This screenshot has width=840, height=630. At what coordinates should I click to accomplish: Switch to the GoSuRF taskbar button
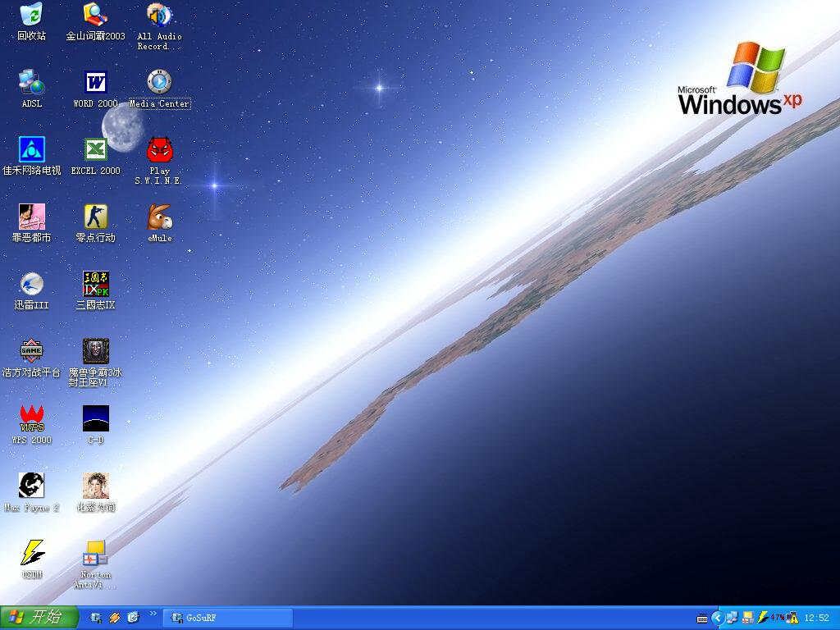[x=228, y=618]
